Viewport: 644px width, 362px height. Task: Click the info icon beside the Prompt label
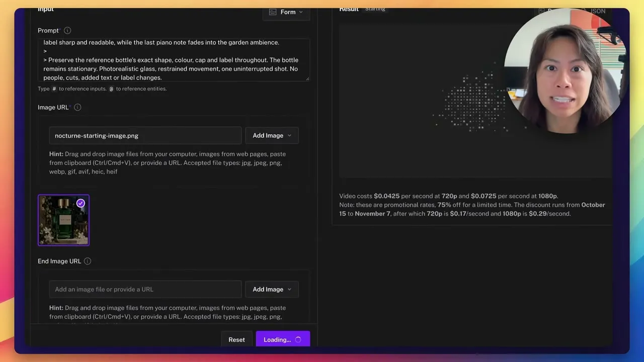(67, 31)
